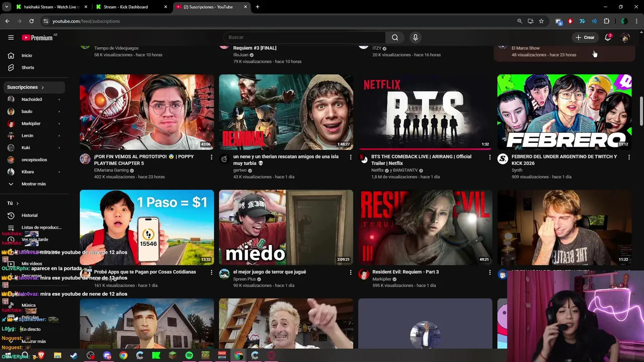Open File Explorer from the taskbar
This screenshot has height=362, width=644.
(57, 355)
